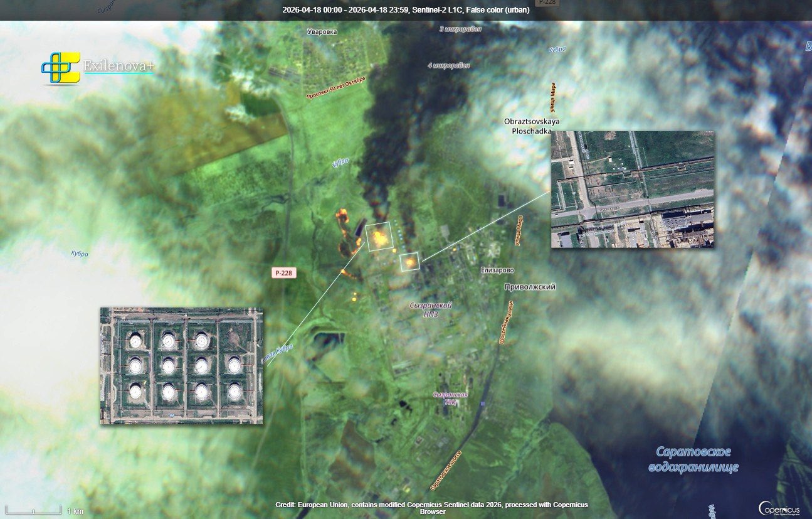
Task: Select the 'Сызранский НПЗ' refinery label
Action: click(430, 309)
